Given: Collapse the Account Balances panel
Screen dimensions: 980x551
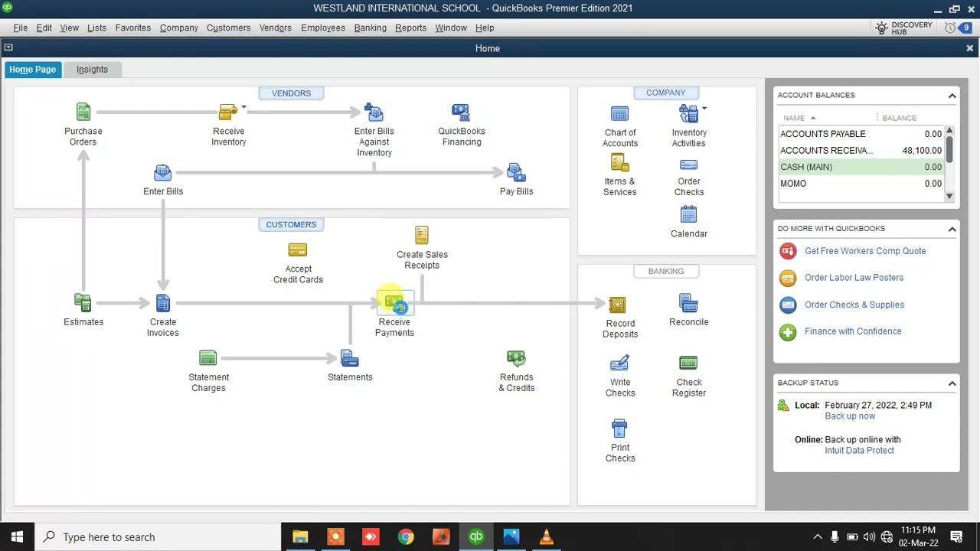Looking at the screenshot, I should (952, 96).
